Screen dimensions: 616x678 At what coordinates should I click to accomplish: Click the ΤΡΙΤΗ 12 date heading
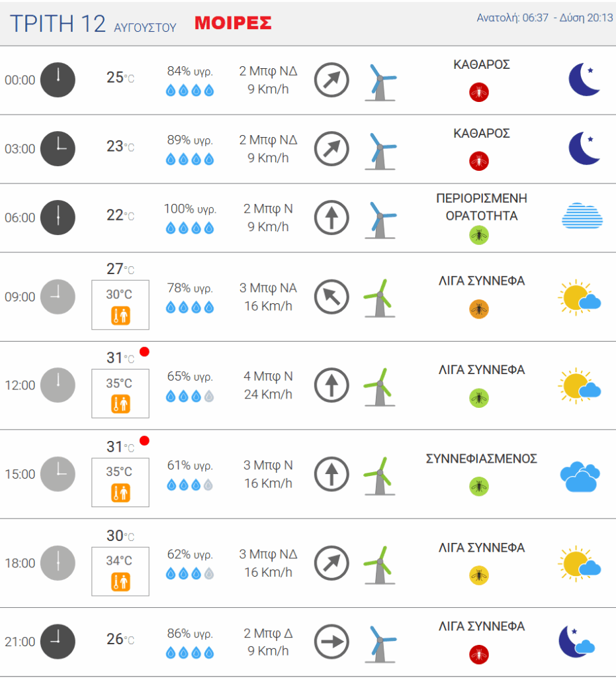58,24
